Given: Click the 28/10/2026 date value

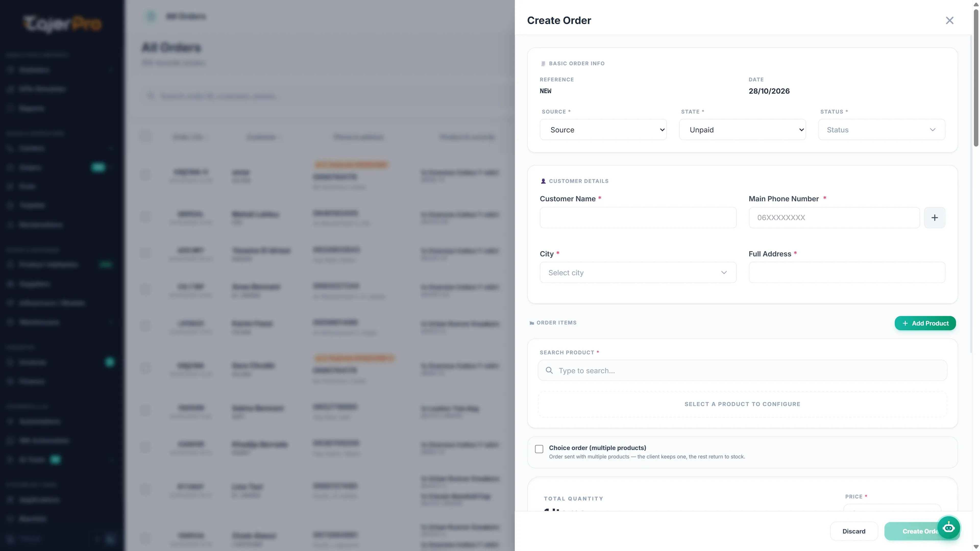Looking at the screenshot, I should (x=769, y=91).
